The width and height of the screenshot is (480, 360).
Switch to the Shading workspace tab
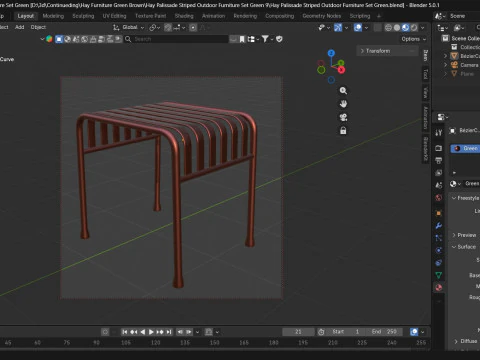(184, 16)
